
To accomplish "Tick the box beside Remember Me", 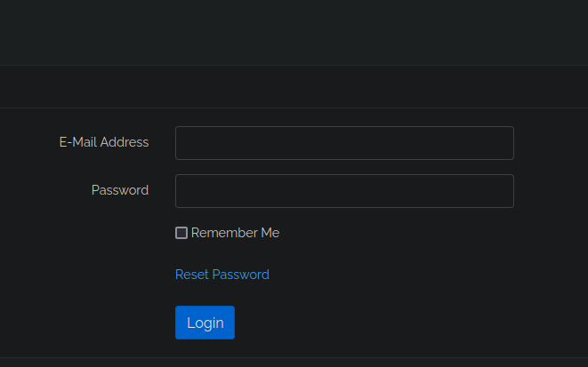I will (x=181, y=233).
